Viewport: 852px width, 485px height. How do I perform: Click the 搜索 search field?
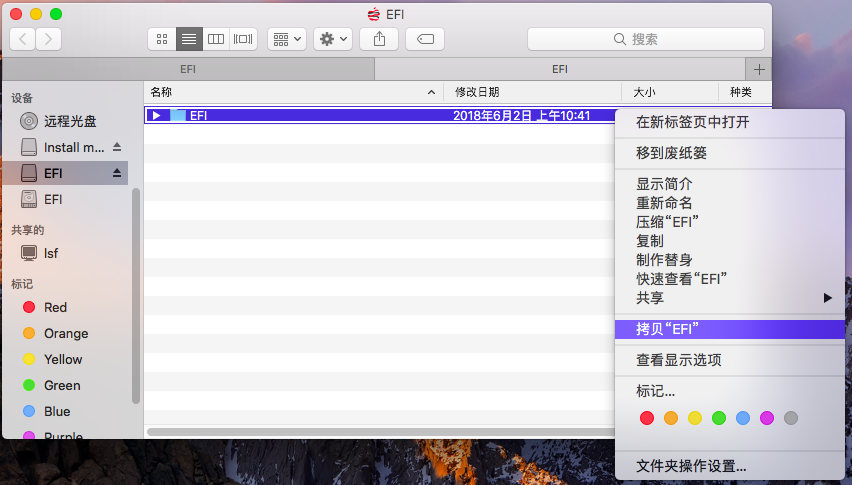coord(646,39)
